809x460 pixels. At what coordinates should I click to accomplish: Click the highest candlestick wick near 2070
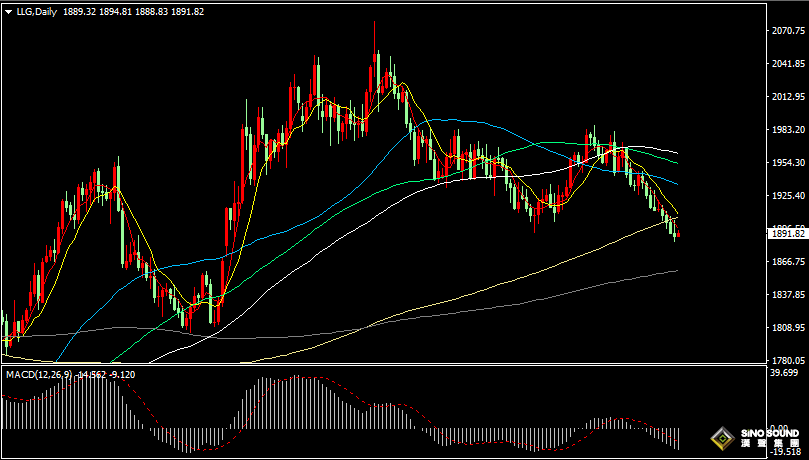[375, 28]
